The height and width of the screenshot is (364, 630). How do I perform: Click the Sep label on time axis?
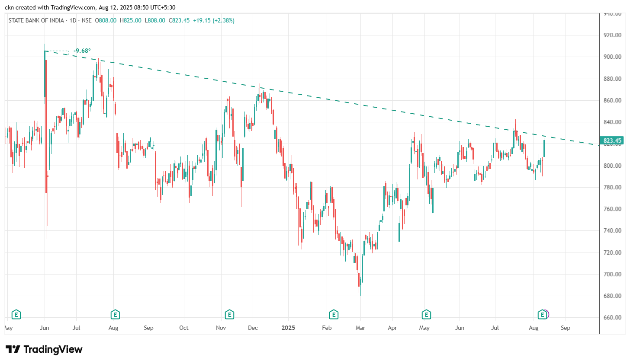click(x=565, y=328)
